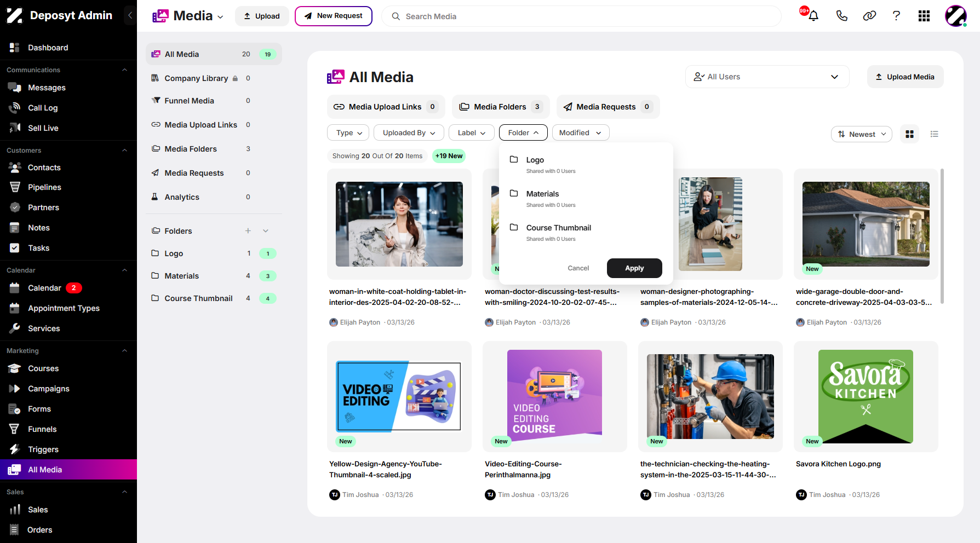This screenshot has height=543, width=980.
Task: Open the All Users dropdown
Action: [x=767, y=77]
